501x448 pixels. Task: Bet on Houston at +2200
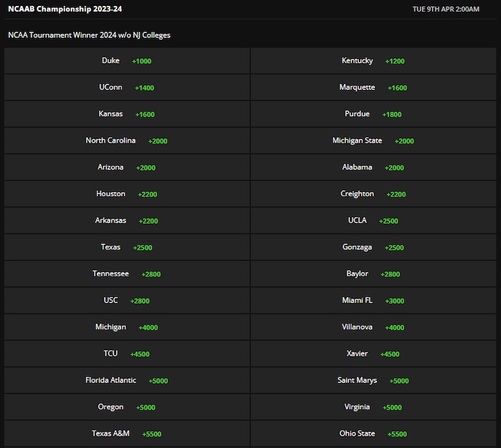coord(127,194)
